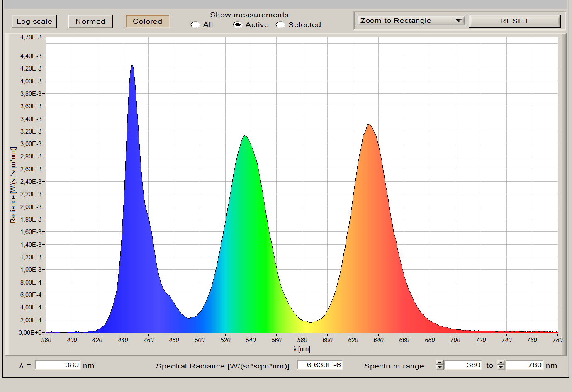Select the All measurements radio button

195,25
